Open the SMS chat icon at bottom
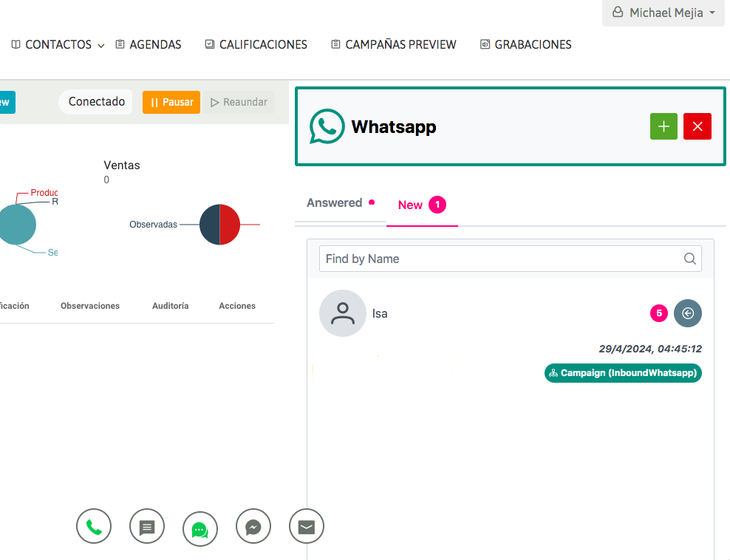 point(147,526)
